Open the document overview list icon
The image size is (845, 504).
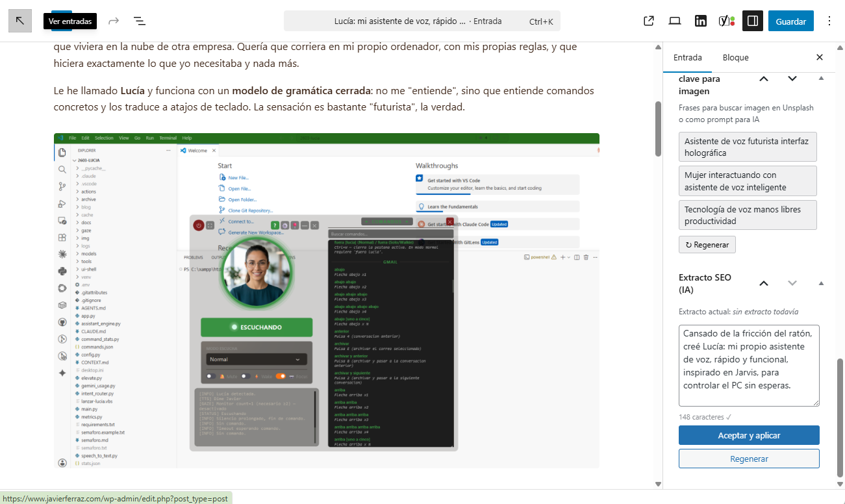(x=139, y=21)
